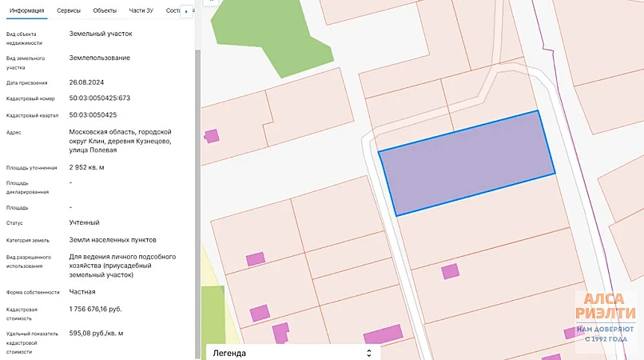
Task: Switch to the Информация tab
Action: pyautogui.click(x=26, y=10)
